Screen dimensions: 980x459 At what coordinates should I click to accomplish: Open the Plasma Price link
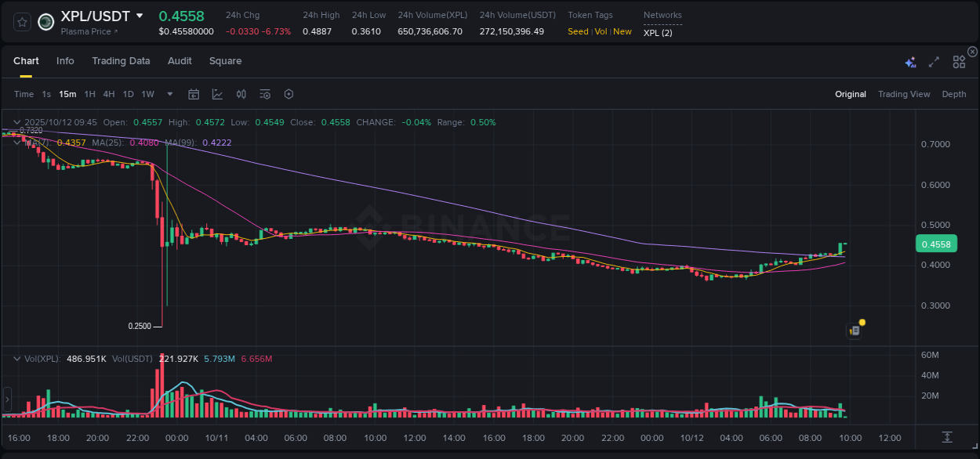89,31
